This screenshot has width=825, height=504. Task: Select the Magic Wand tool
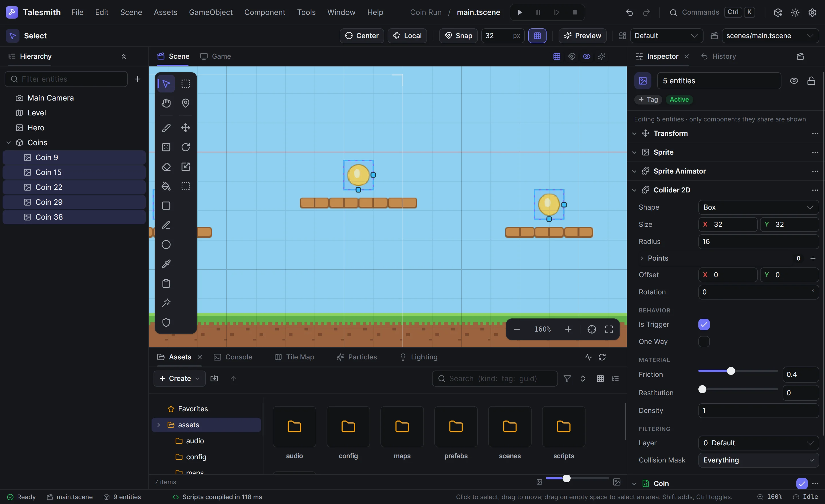click(x=166, y=303)
